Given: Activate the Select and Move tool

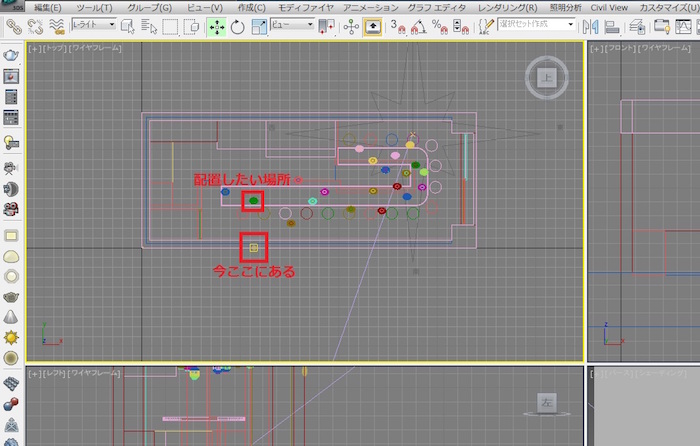Looking at the screenshot, I should [x=216, y=25].
